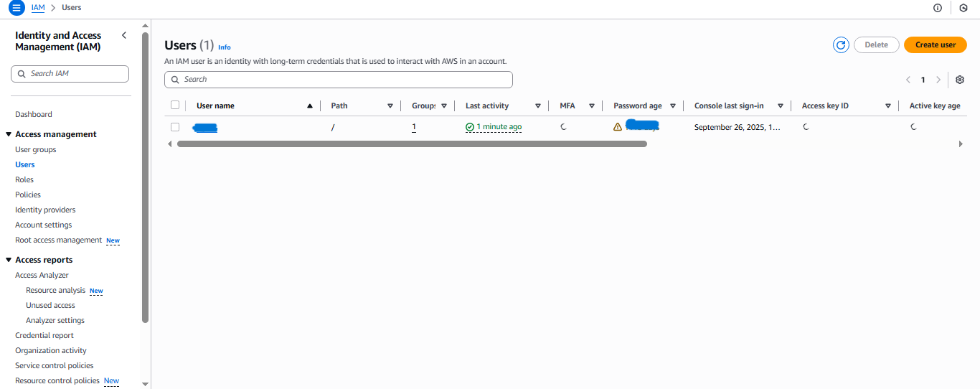Image resolution: width=980 pixels, height=389 pixels.
Task: Sort ascending by User name arrow
Action: click(x=310, y=106)
